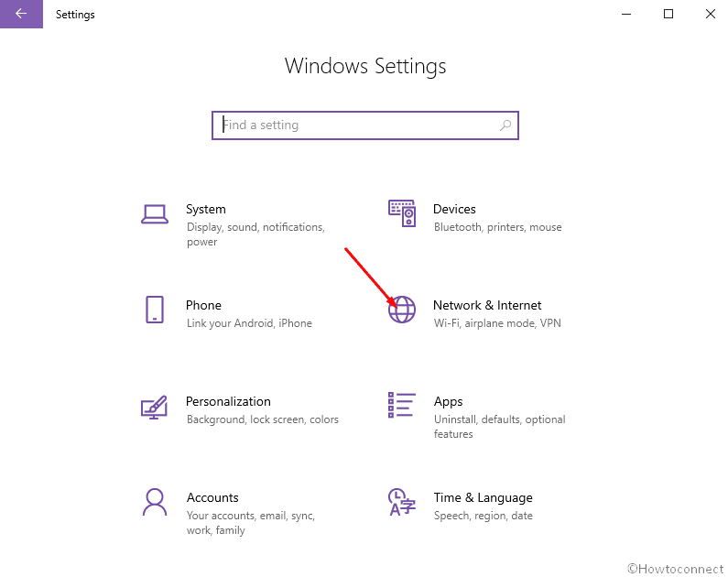Click 'Wi-Fi, airplane mode, VPN' text
728x577 pixels.
pos(497,323)
